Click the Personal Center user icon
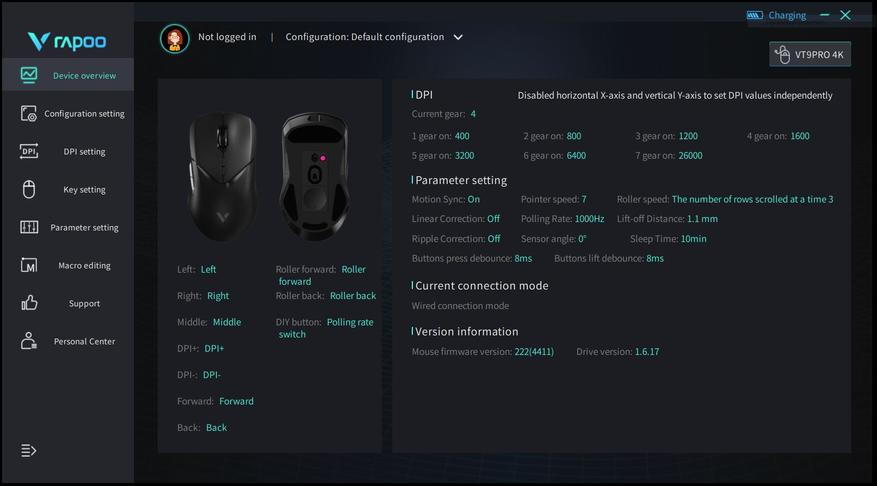The image size is (877, 486). (29, 341)
